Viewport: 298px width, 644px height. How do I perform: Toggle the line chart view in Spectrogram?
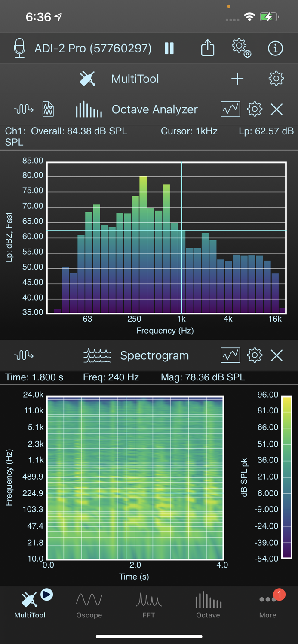tap(230, 355)
